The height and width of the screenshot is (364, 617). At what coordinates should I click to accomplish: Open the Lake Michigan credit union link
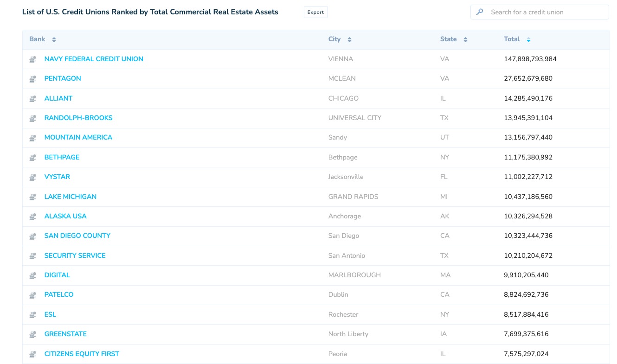click(x=71, y=197)
